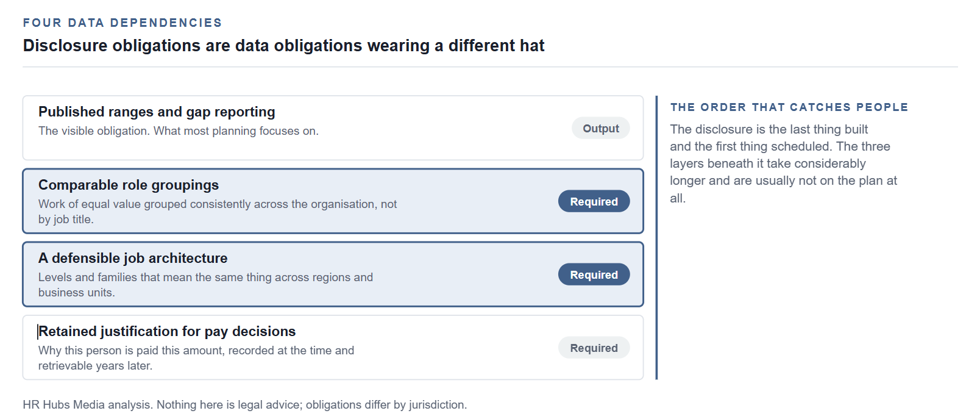This screenshot has width=980, height=419.
Task: Click the 'Why this person is paid' description
Action: [x=196, y=358]
